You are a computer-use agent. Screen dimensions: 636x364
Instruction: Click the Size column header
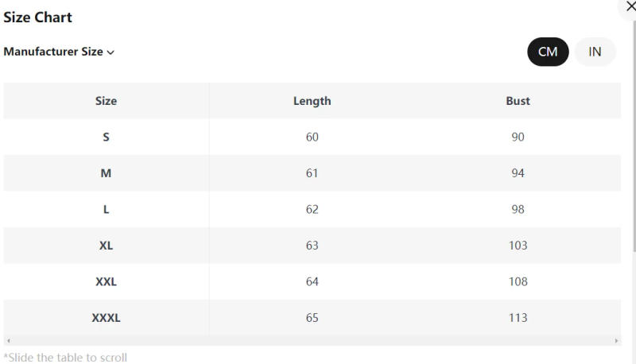coord(106,101)
